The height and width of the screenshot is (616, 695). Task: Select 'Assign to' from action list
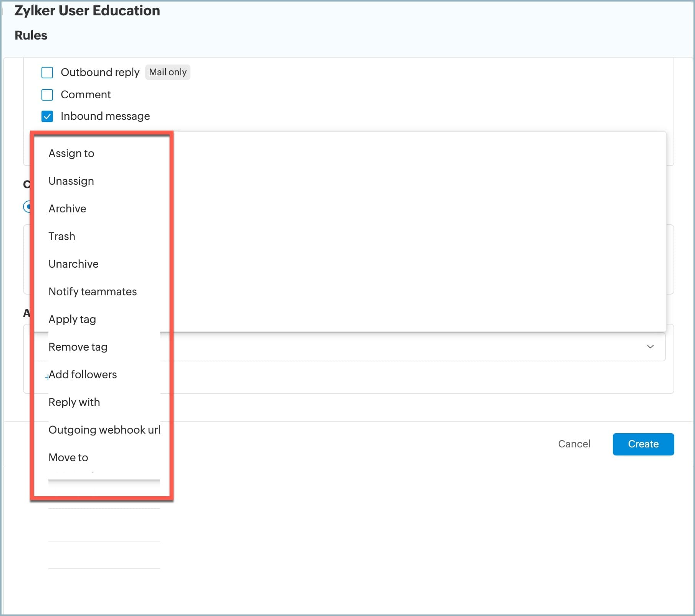pyautogui.click(x=71, y=153)
